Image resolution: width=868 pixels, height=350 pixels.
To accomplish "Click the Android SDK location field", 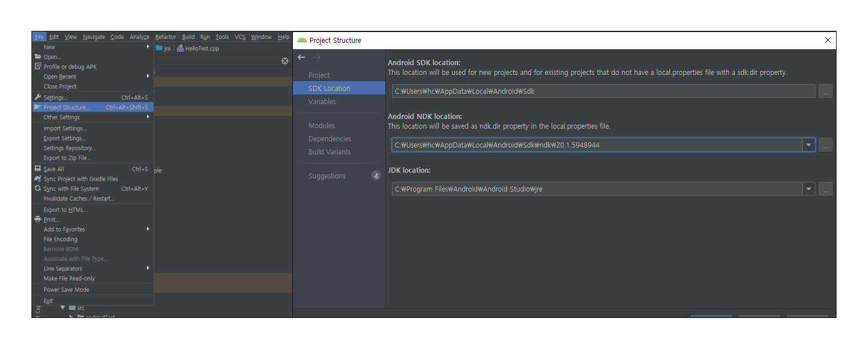I will coord(604,91).
